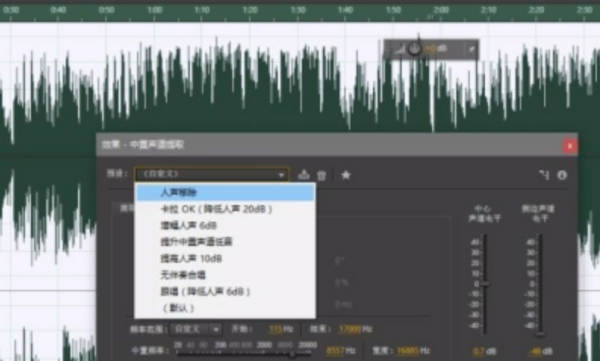The width and height of the screenshot is (600, 361).
Task: Expand the 预设 preset dropdown arrow
Action: point(281,175)
